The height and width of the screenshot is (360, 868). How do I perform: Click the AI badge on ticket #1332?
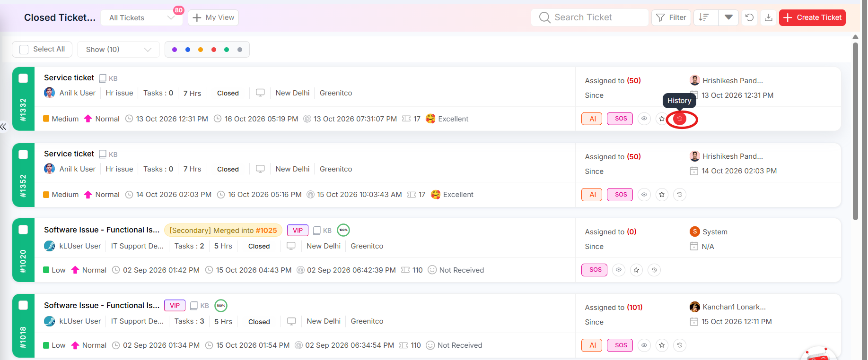[x=592, y=119]
